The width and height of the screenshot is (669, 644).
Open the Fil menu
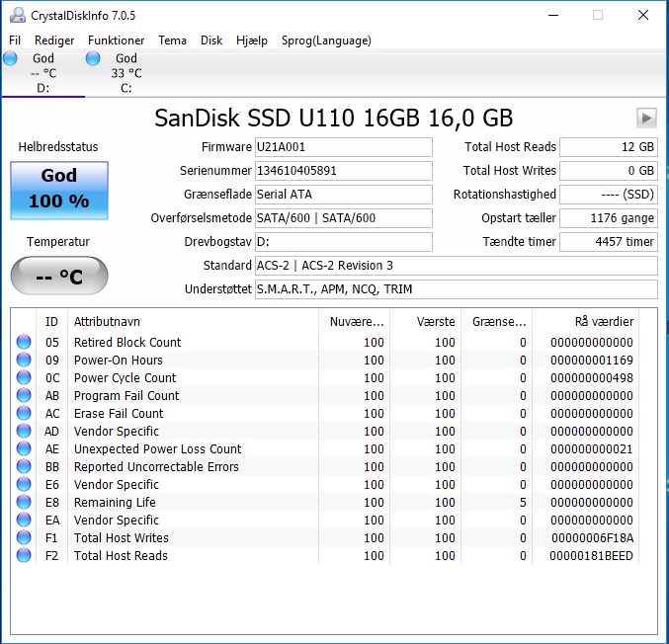(x=15, y=40)
